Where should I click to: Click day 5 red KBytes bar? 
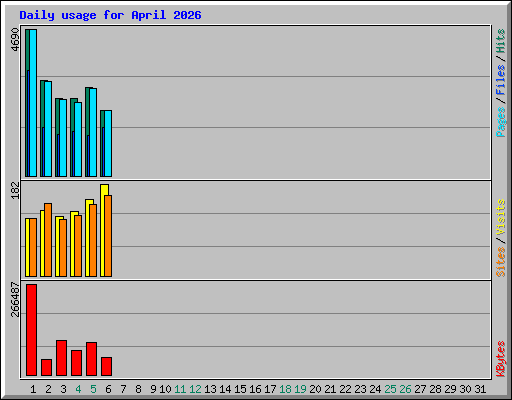click(x=92, y=359)
